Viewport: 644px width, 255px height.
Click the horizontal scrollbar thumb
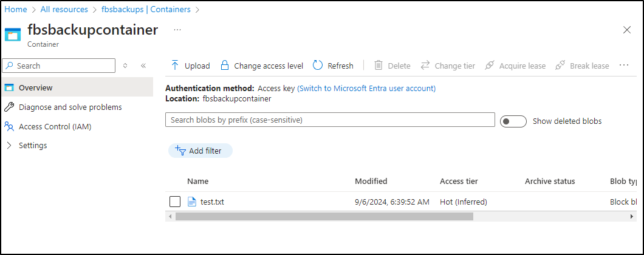click(x=324, y=216)
